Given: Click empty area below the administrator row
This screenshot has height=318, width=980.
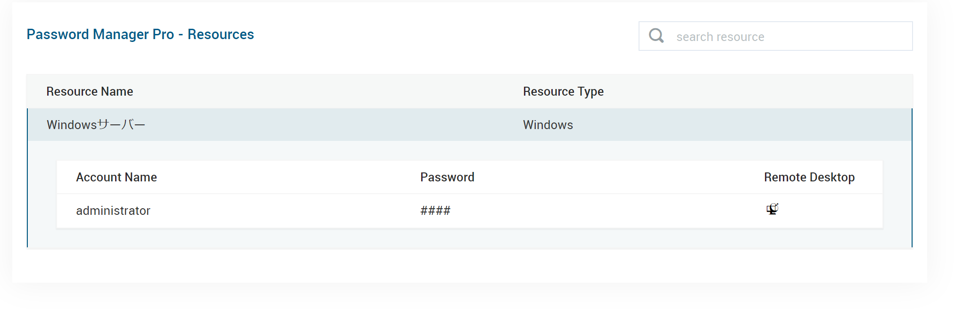Looking at the screenshot, I should (469, 238).
